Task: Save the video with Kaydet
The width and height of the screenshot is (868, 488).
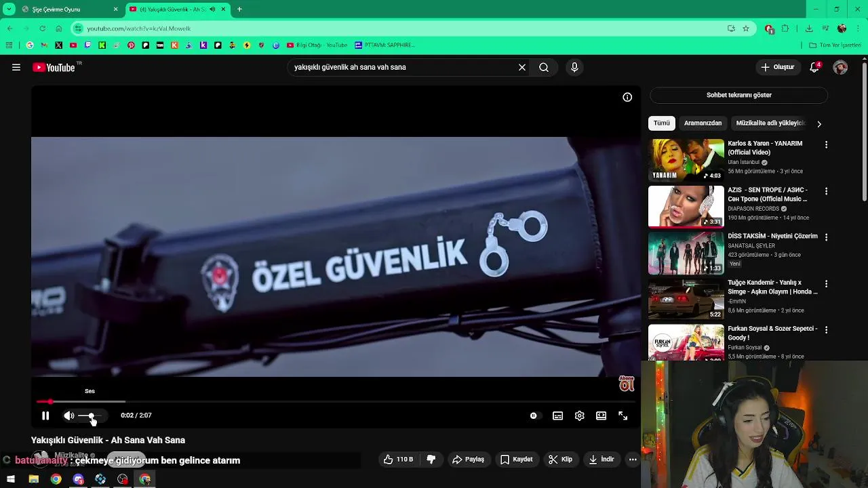Action: tap(516, 460)
